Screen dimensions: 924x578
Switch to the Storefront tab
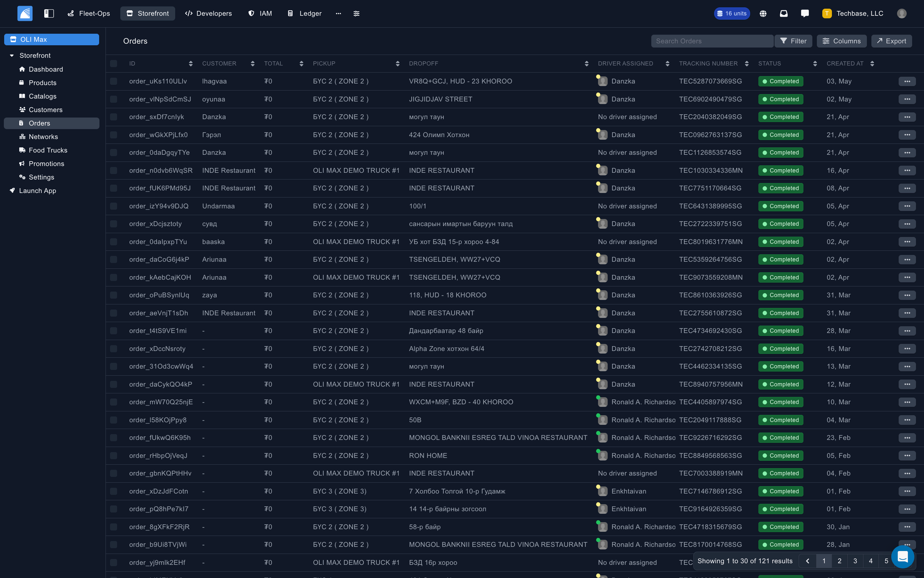click(x=147, y=13)
